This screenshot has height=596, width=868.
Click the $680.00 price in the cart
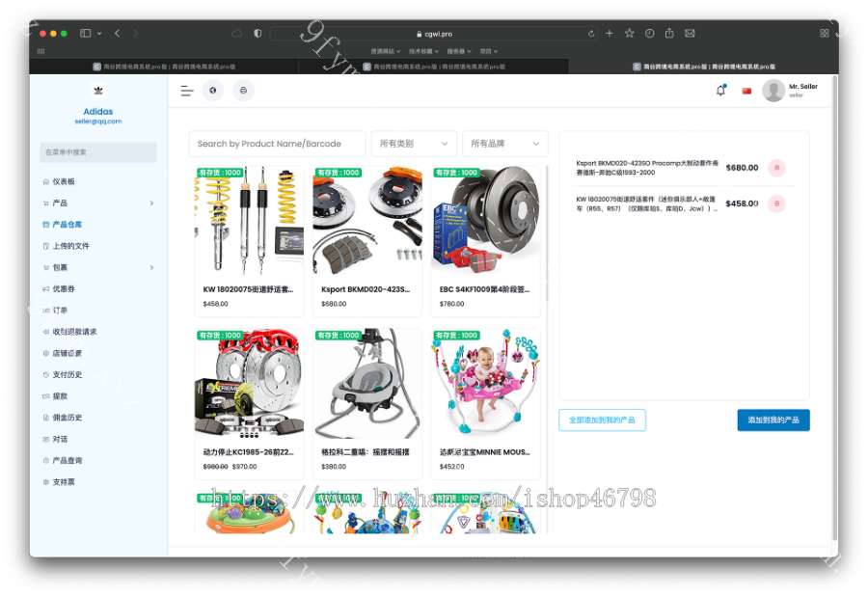pos(742,168)
